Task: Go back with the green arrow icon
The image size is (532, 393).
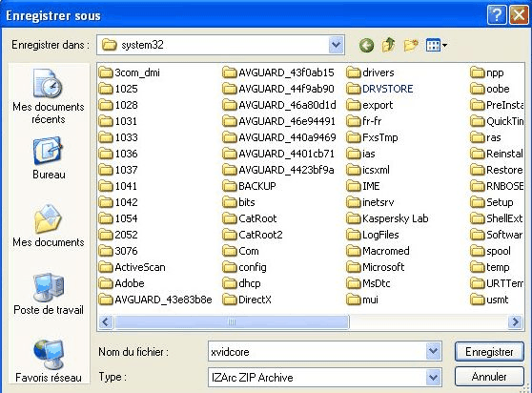Action: 366,45
